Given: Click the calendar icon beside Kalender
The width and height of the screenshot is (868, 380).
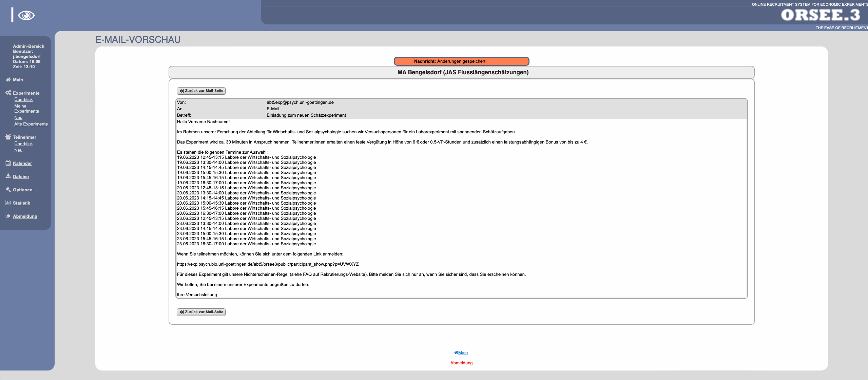Looking at the screenshot, I should pos(8,163).
